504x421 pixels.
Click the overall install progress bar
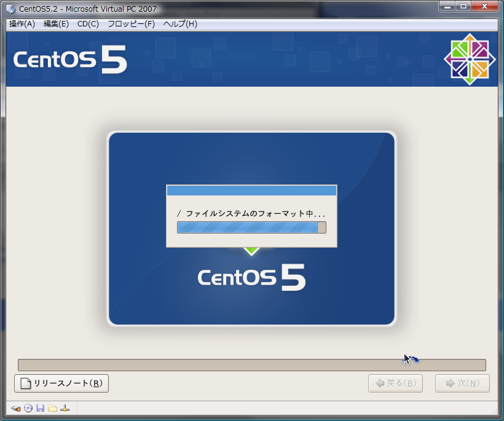[251, 365]
